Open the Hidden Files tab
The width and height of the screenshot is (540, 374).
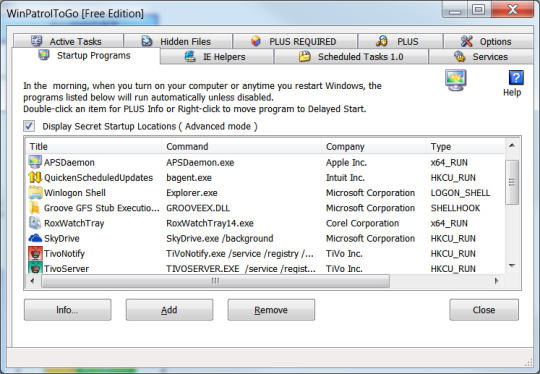click(178, 41)
